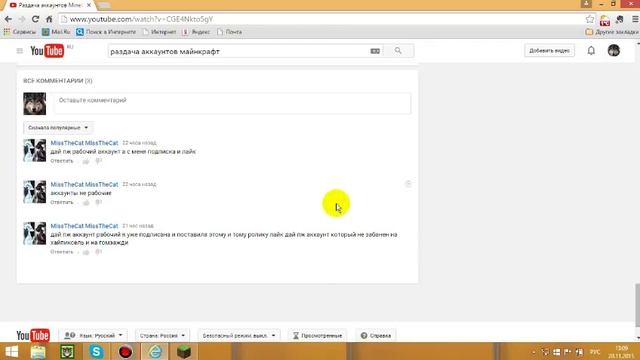Click the magnifier search button
Viewport: 640px width, 360px height.
[398, 51]
